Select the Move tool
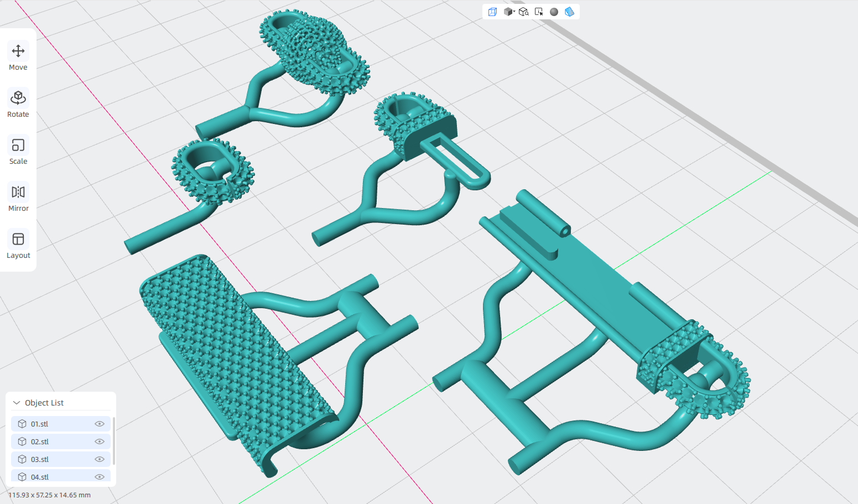The width and height of the screenshot is (858, 504). 18,57
